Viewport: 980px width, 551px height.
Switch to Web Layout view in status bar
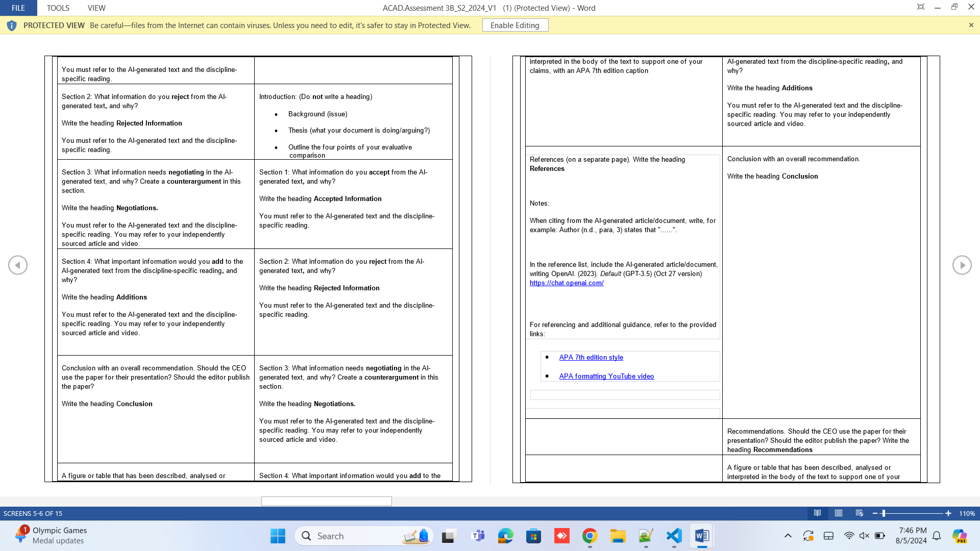859,514
